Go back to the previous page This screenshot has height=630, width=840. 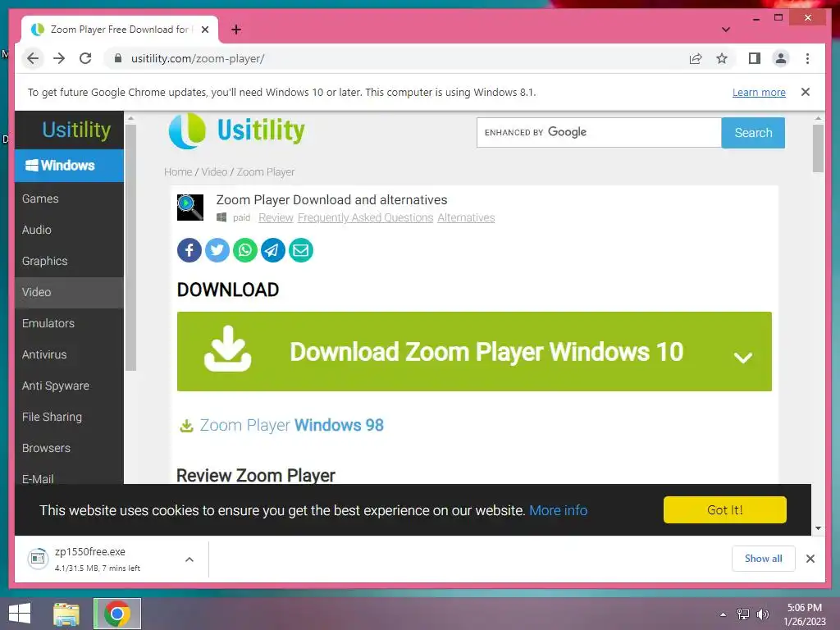[x=33, y=58]
